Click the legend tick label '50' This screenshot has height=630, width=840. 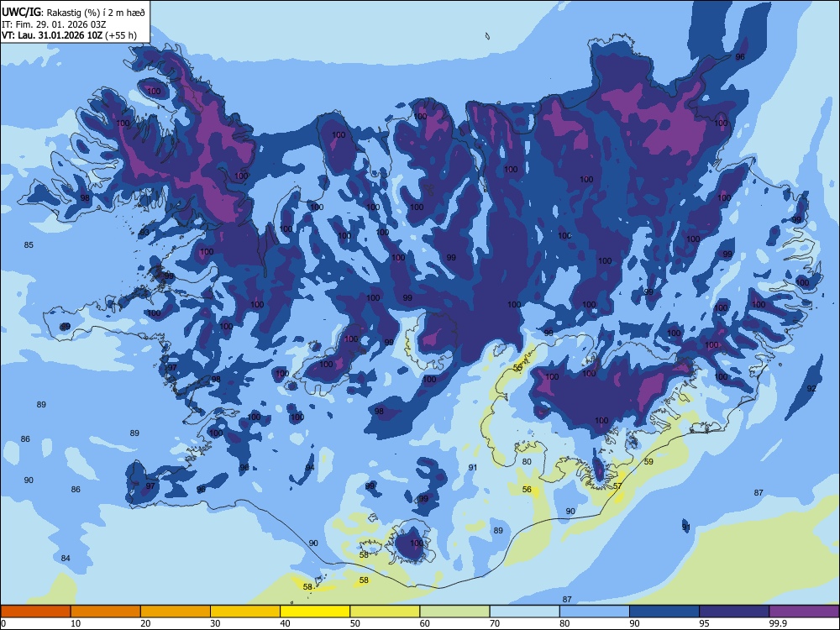[354, 623]
